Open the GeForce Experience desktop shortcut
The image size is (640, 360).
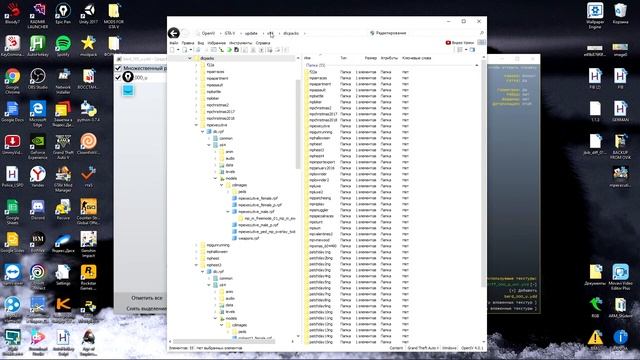38,146
